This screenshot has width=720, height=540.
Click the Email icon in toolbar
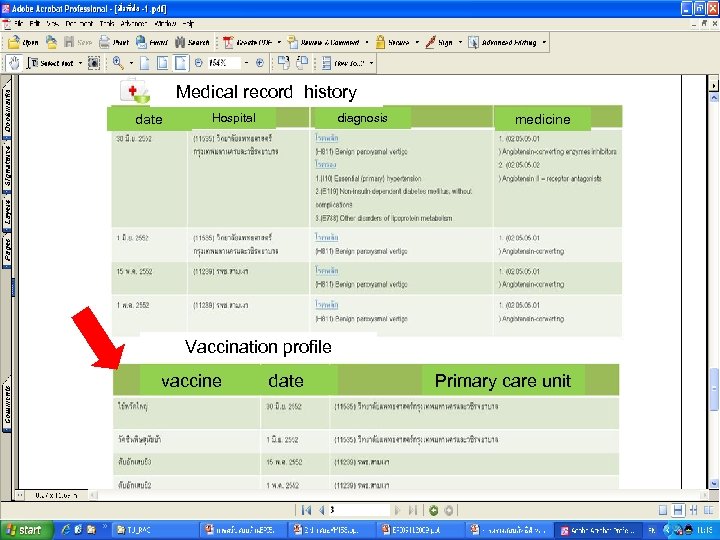(x=141, y=42)
